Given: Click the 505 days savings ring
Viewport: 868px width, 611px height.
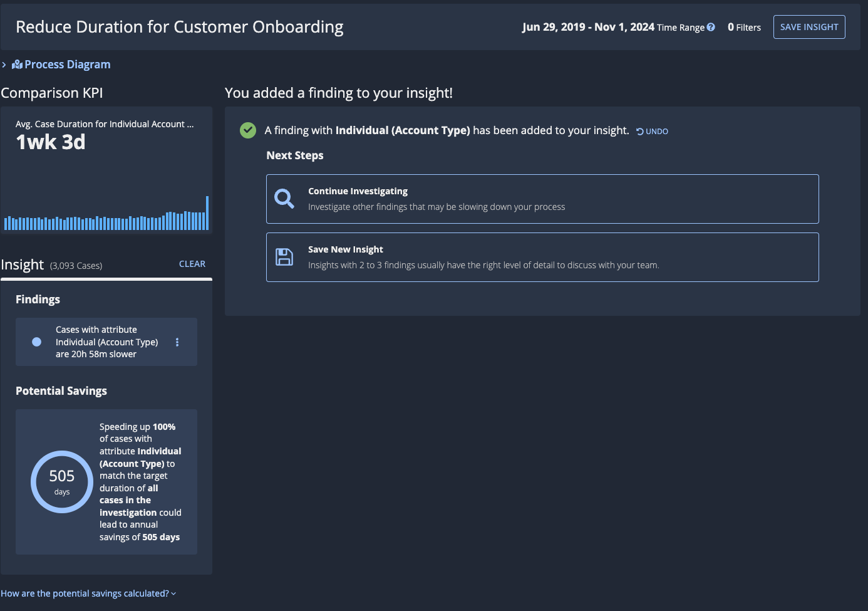Looking at the screenshot, I should coord(62,482).
